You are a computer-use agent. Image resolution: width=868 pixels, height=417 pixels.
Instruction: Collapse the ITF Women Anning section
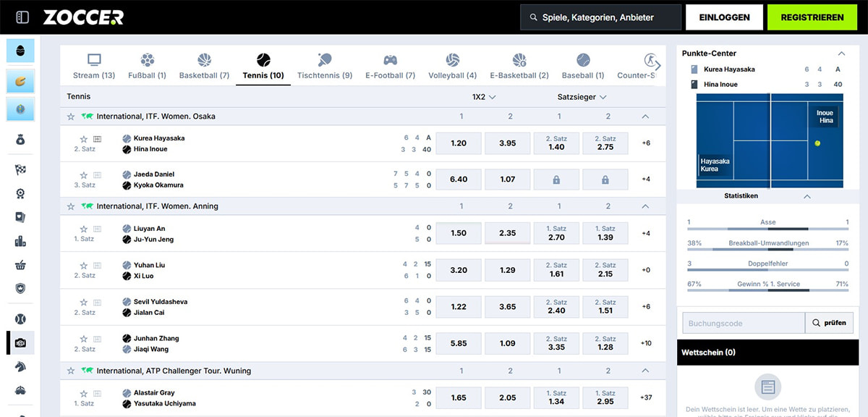pos(645,206)
